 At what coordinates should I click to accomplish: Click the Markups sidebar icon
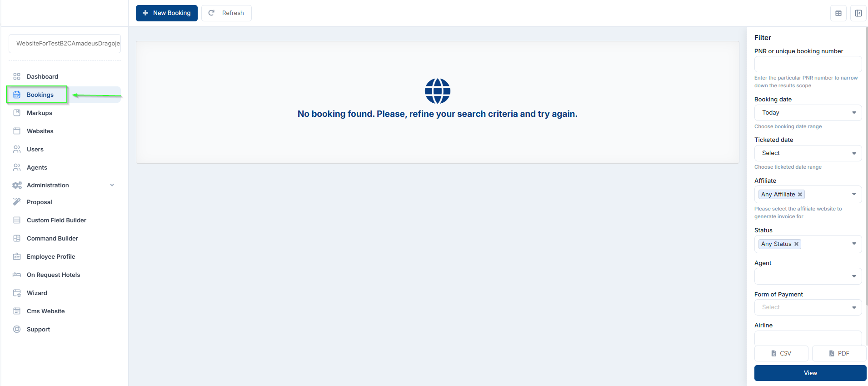pyautogui.click(x=17, y=113)
